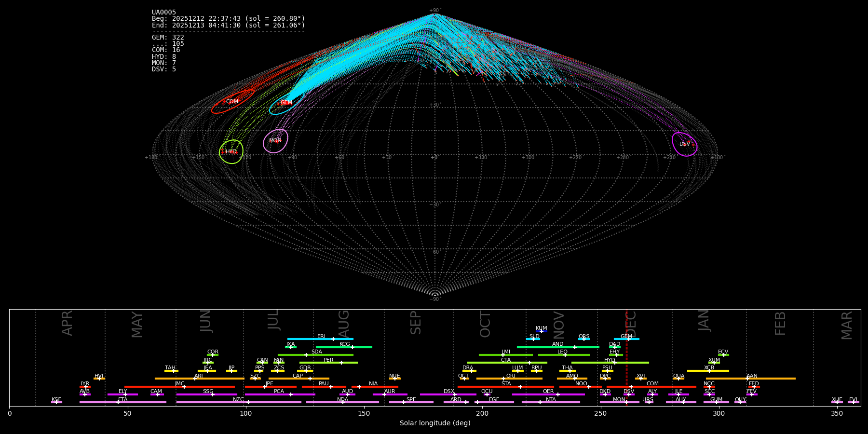
Task: Select the pink MON radiant ellipse on map
Action: [x=275, y=141]
